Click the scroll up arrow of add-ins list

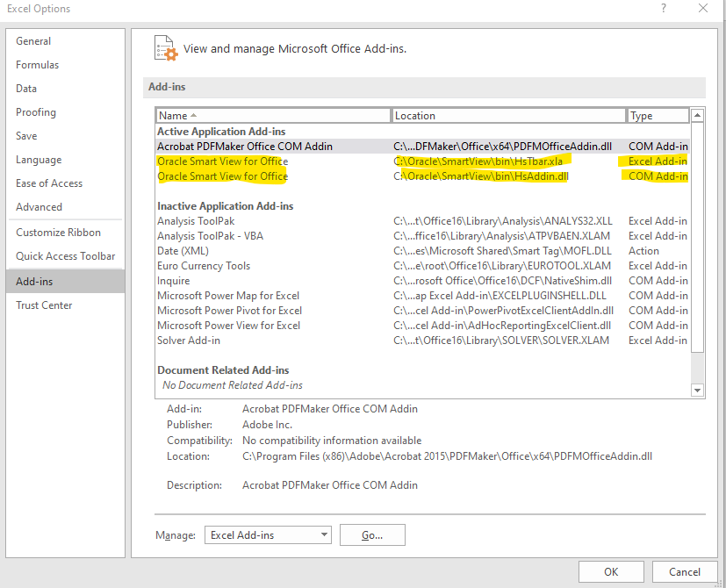point(697,115)
